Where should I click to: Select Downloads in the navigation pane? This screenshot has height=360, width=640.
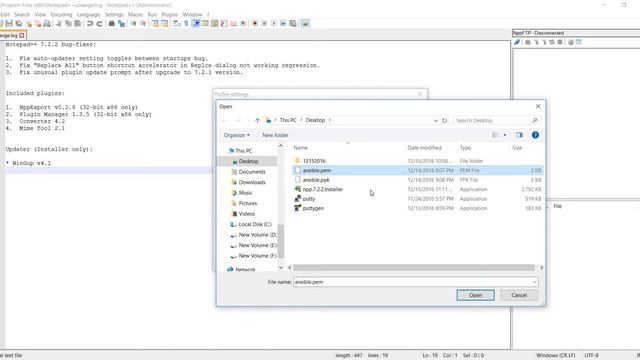point(252,182)
